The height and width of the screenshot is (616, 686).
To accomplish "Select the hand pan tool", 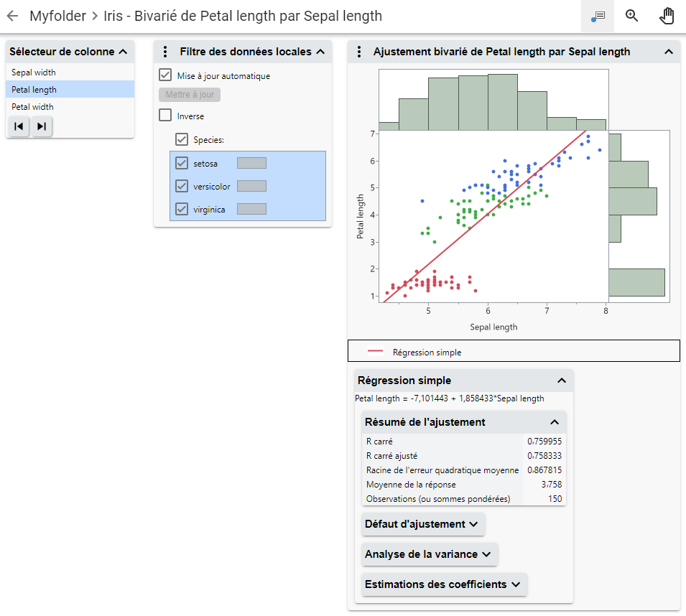I will [667, 16].
